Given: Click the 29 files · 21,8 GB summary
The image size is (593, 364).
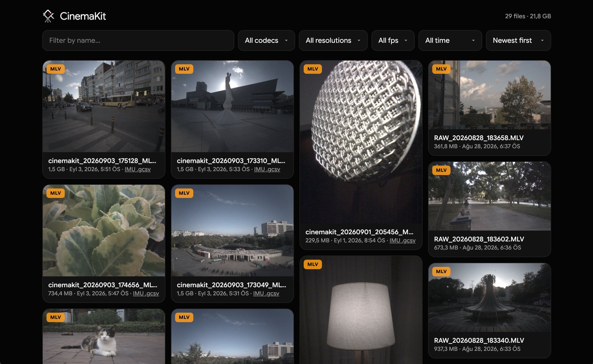Looking at the screenshot, I should [x=528, y=16].
